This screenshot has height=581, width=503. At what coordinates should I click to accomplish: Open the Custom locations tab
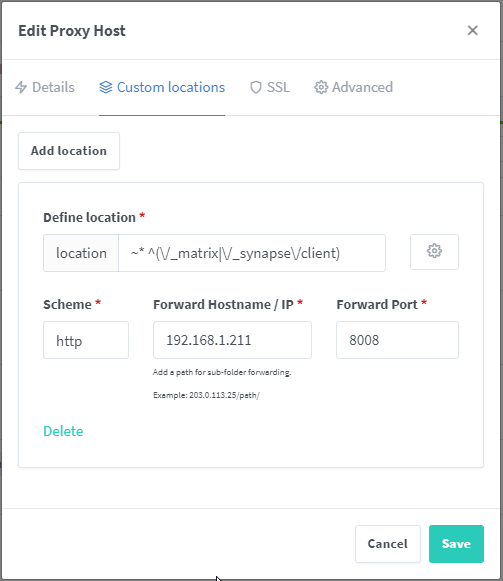[162, 87]
